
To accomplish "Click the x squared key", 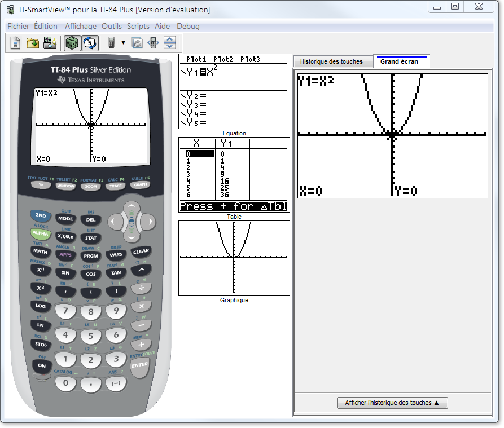I will pos(41,288).
